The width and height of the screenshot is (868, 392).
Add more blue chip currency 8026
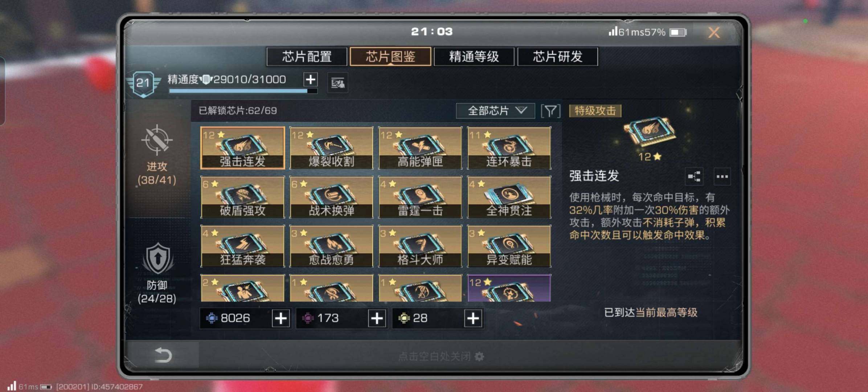click(281, 318)
